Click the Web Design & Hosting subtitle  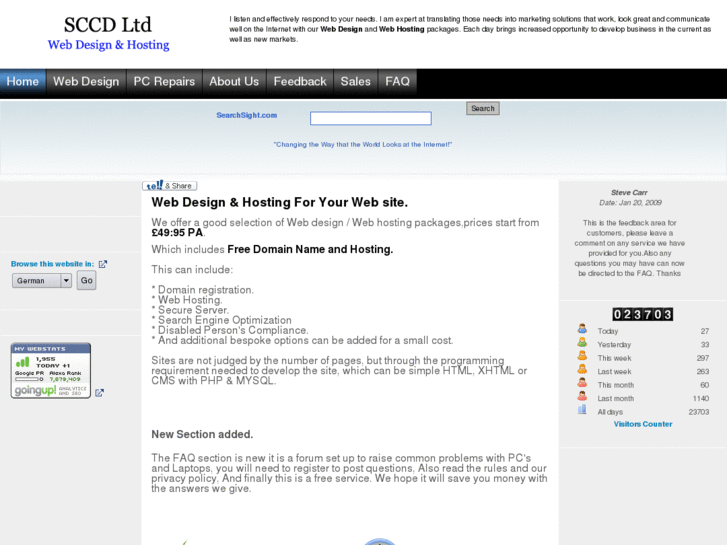coord(108,45)
